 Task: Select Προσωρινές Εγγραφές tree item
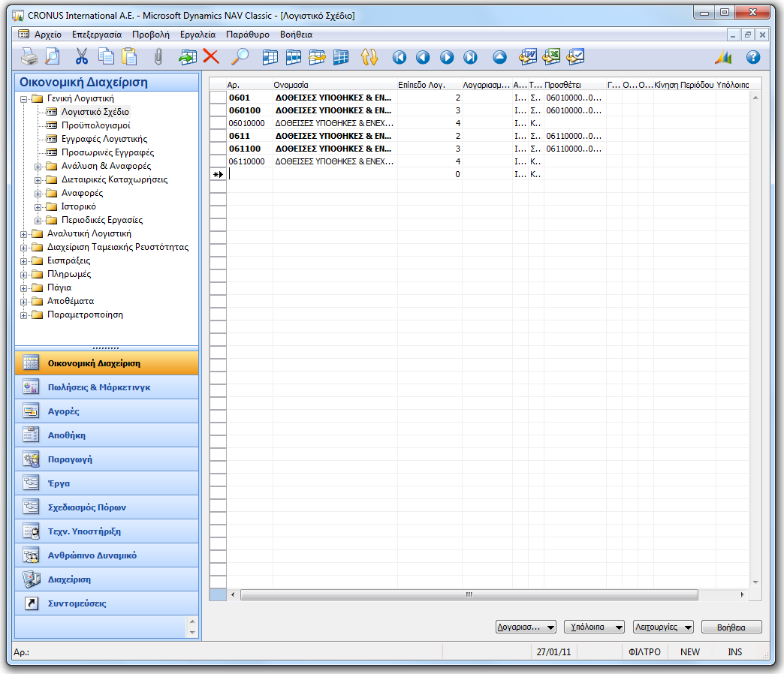click(107, 152)
